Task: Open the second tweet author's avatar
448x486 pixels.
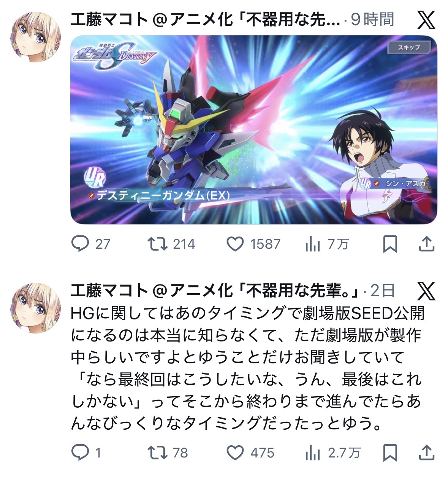Action: 35,308
